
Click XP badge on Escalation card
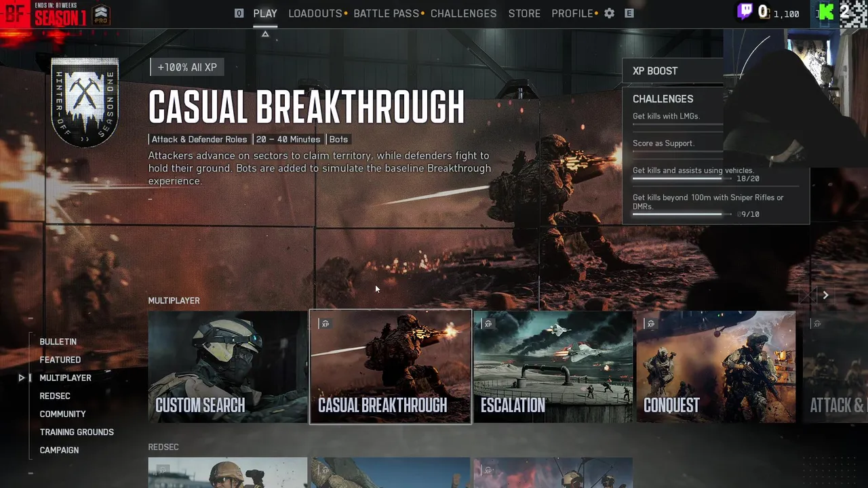click(x=488, y=324)
